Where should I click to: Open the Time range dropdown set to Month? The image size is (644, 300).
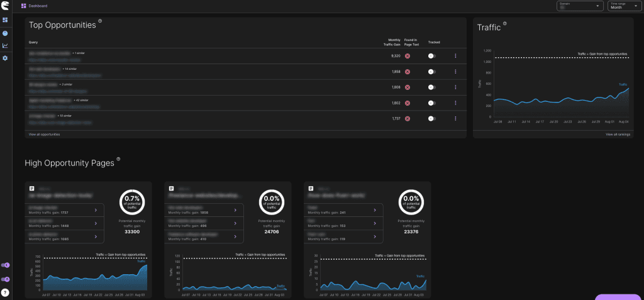(x=625, y=6)
